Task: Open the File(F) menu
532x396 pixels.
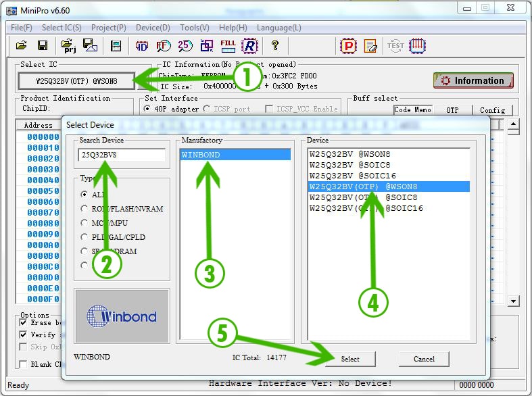Action: click(x=22, y=28)
